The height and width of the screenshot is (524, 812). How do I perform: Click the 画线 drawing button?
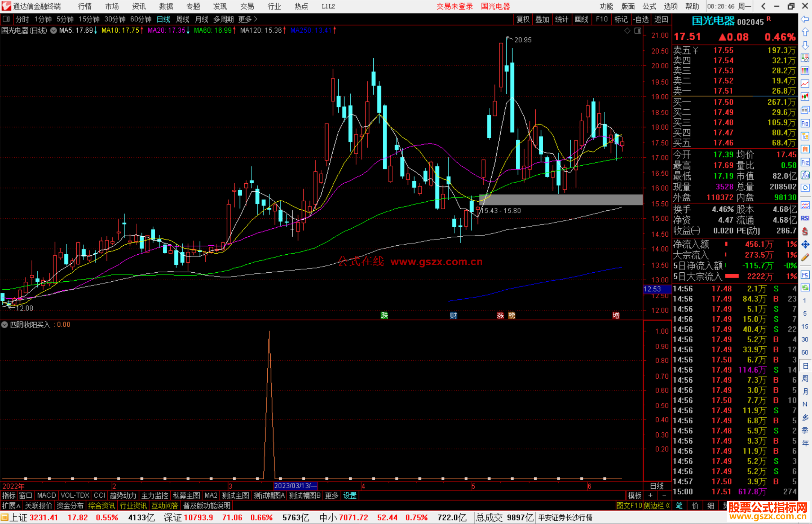pos(581,19)
